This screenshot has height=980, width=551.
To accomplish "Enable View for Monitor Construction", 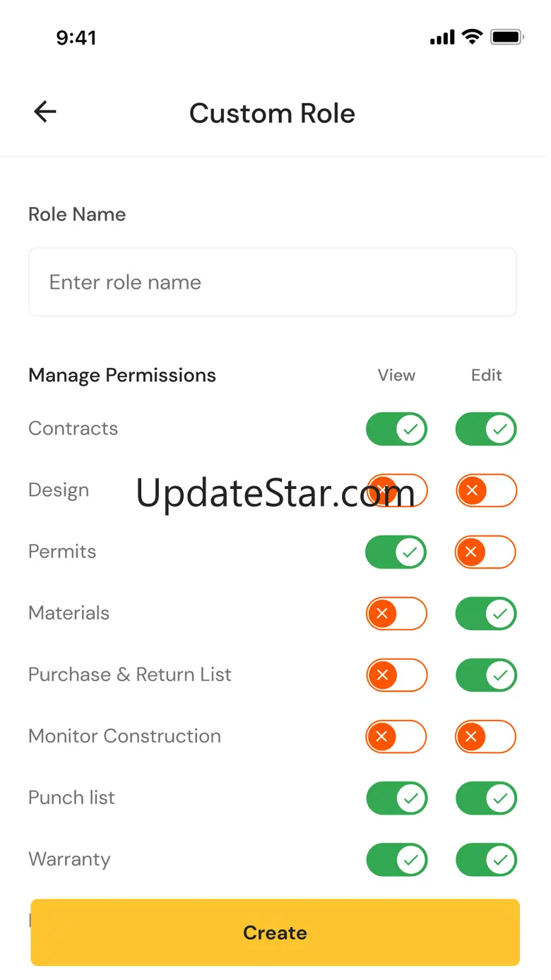I will (396, 737).
